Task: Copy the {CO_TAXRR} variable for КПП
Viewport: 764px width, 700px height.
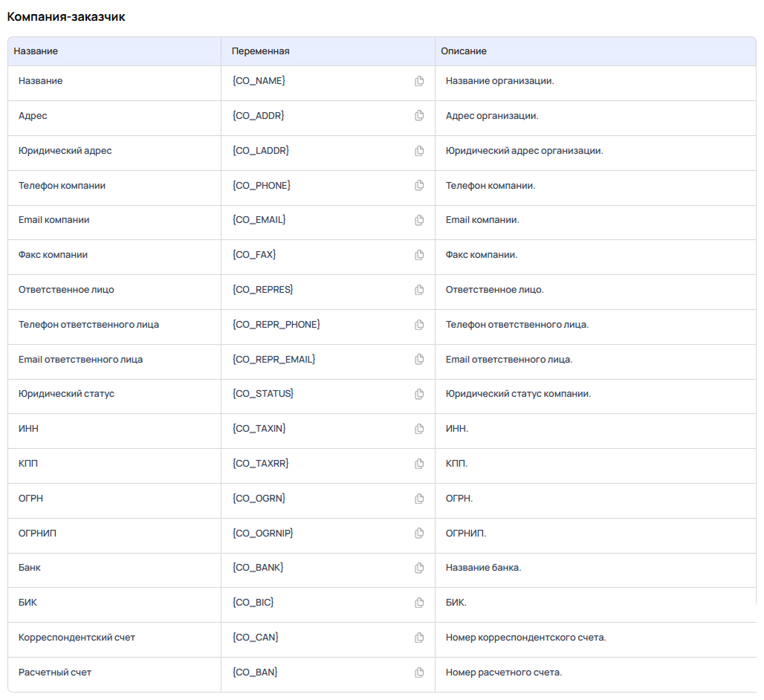Action: (419, 464)
